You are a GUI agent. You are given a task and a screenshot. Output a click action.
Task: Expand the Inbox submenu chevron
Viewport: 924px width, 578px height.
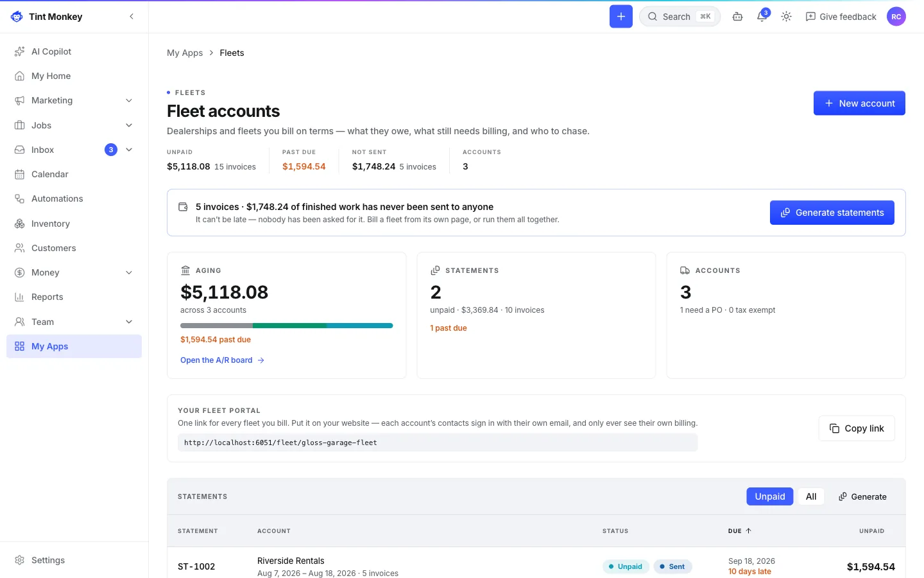coord(129,150)
